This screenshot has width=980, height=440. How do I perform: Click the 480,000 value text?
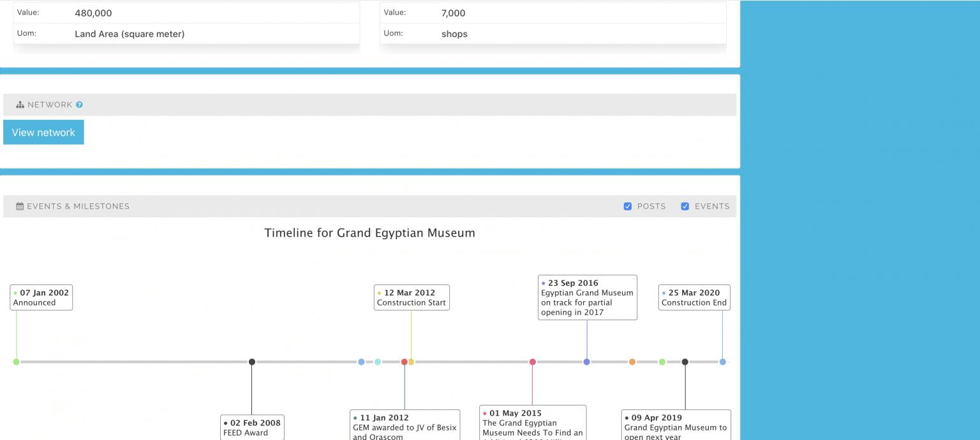93,13
